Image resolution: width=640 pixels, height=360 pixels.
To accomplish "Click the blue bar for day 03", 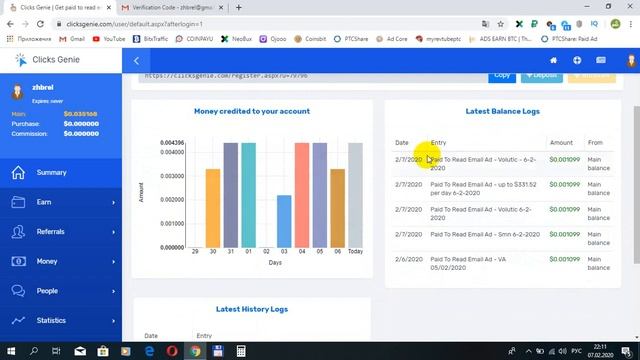I will tap(284, 221).
